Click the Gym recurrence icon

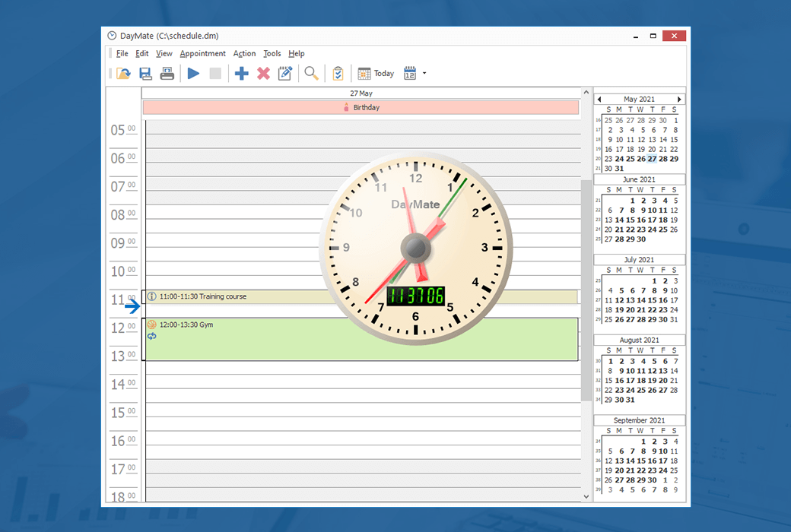pos(152,337)
